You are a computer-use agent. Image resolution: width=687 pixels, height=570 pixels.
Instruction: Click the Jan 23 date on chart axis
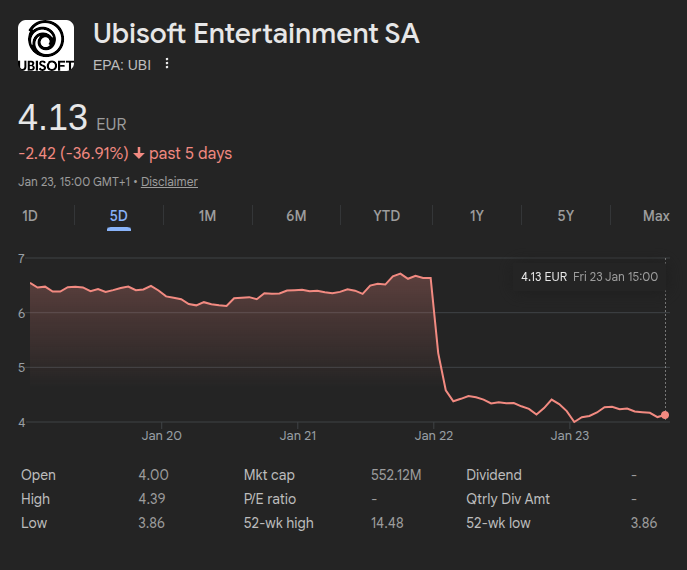[x=569, y=436]
